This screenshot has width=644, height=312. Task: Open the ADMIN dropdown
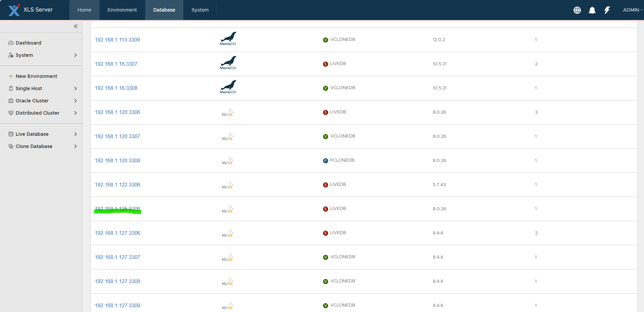tap(632, 10)
